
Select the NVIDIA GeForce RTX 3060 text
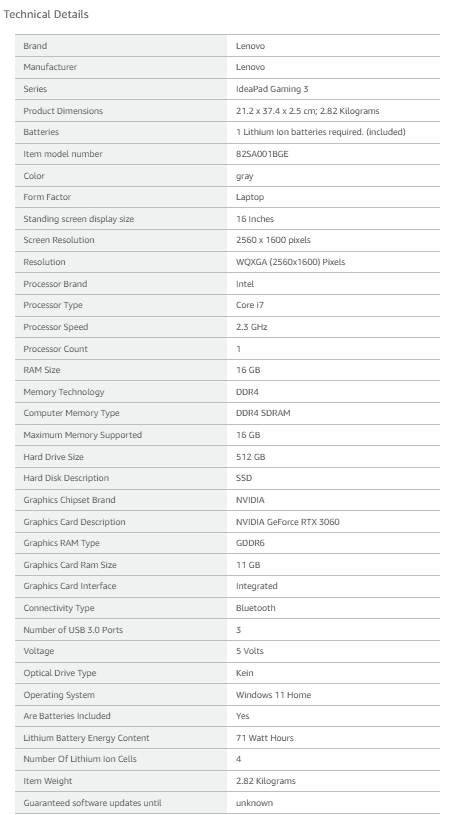pos(288,522)
